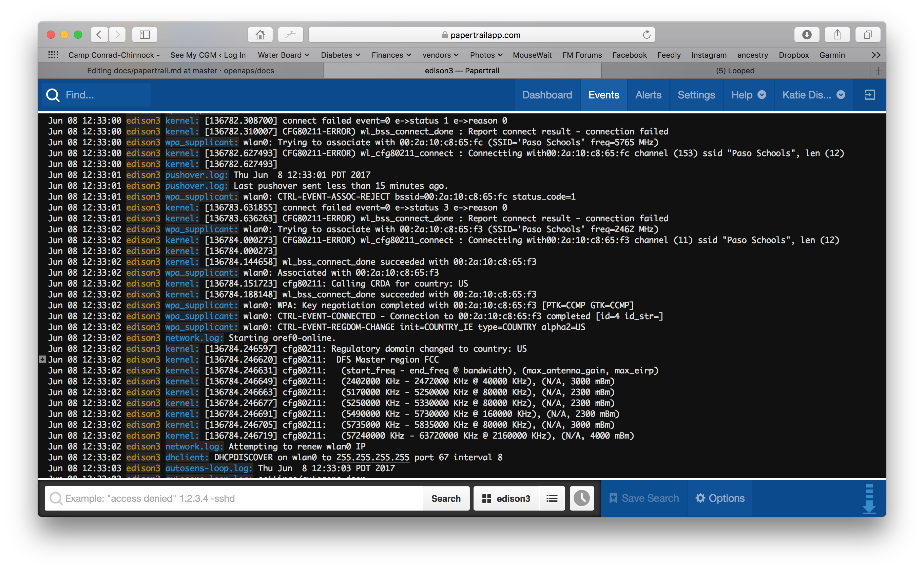Viewport: 924px width, 571px height.
Task: Open See My CGM Log In bookmark
Action: 208,55
